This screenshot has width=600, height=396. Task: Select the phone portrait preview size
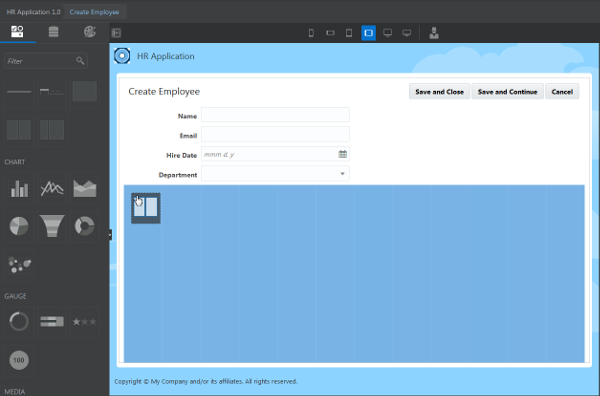click(311, 33)
